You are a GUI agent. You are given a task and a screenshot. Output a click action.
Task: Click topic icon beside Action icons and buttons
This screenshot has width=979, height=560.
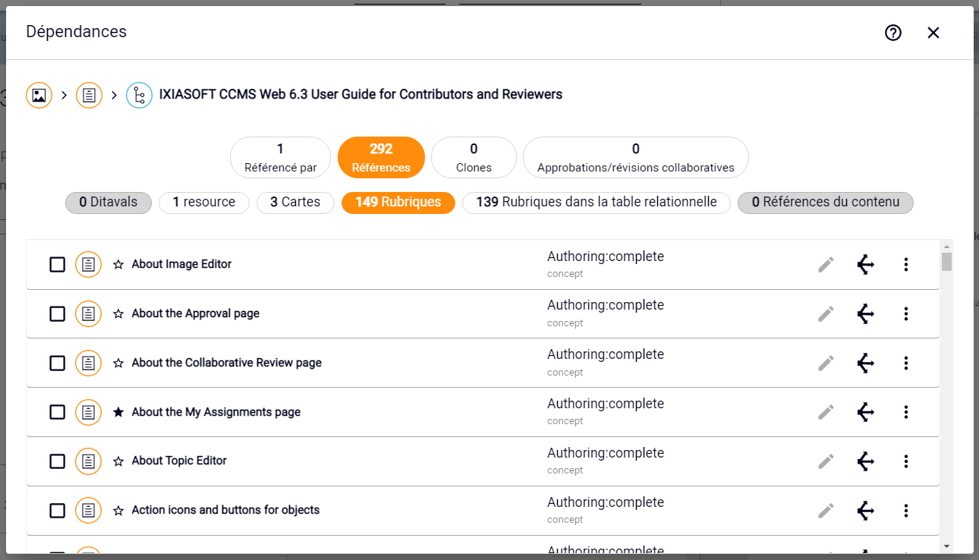tap(89, 510)
